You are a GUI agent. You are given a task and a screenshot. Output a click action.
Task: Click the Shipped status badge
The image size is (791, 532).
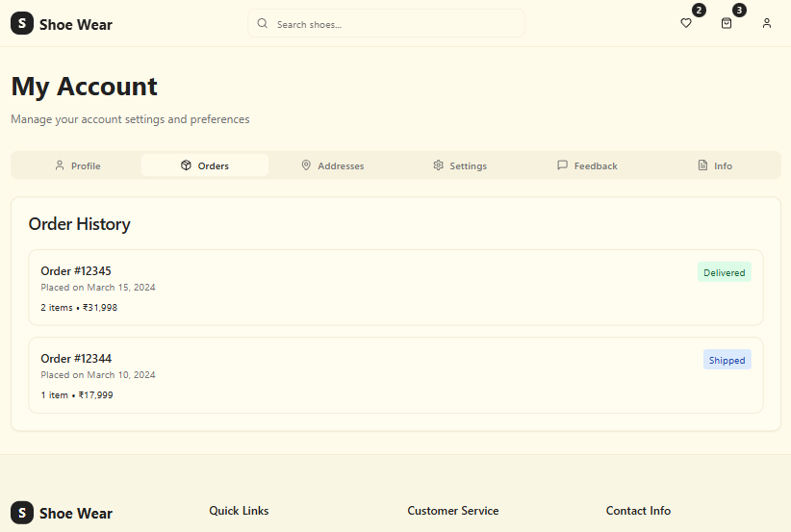click(x=727, y=360)
